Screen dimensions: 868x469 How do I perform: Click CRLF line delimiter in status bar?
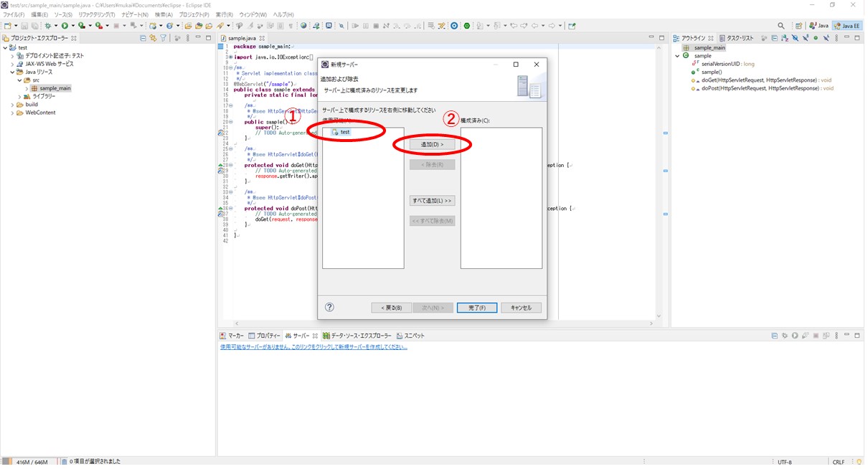[838, 462]
